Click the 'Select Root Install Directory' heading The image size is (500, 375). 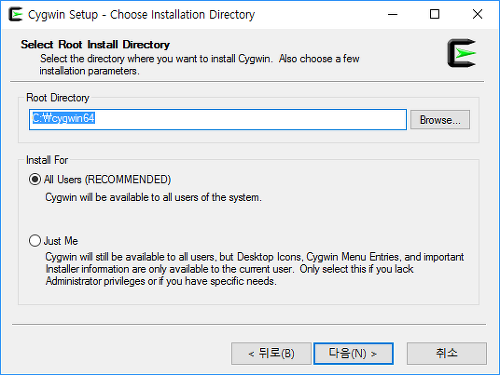coord(95,44)
